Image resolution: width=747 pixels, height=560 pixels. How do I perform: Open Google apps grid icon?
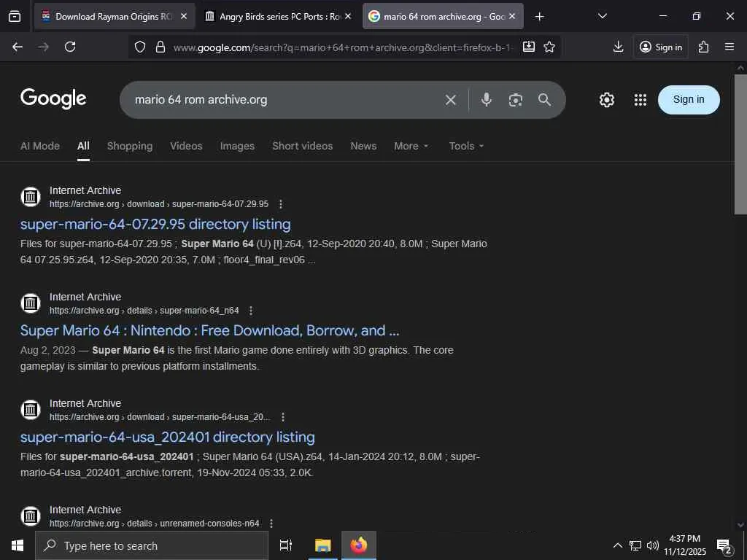tap(640, 100)
